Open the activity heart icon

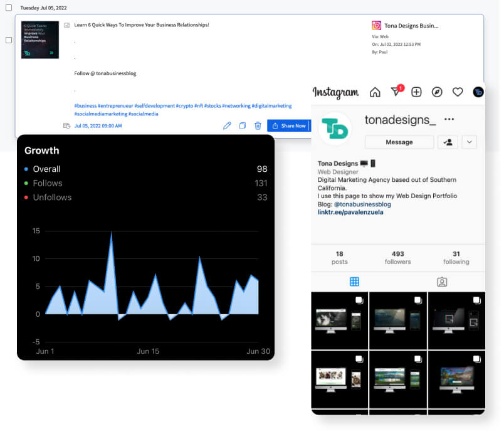pos(458,92)
